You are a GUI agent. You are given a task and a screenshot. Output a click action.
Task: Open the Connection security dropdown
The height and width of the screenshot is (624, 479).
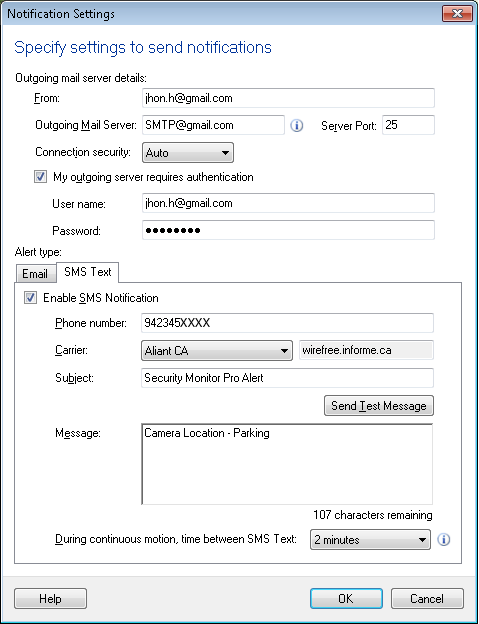(x=188, y=153)
